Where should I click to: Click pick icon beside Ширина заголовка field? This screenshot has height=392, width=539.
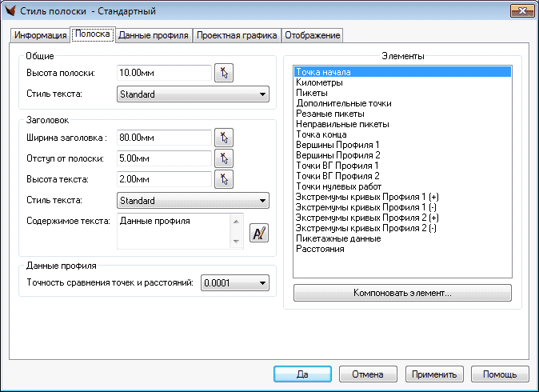(225, 137)
